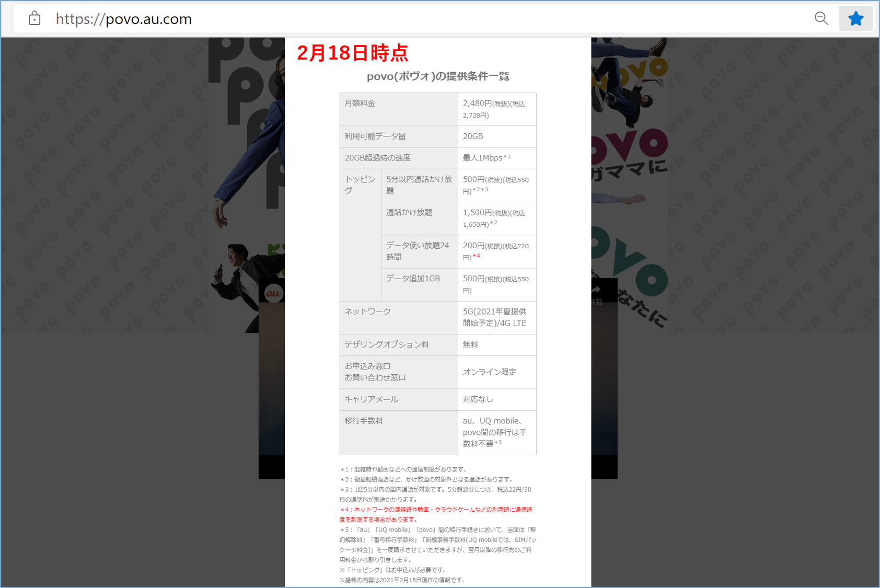This screenshot has height=588, width=880.
Task: Click the 500円 price for 5分以内通話かけ放題
Action: (497, 186)
